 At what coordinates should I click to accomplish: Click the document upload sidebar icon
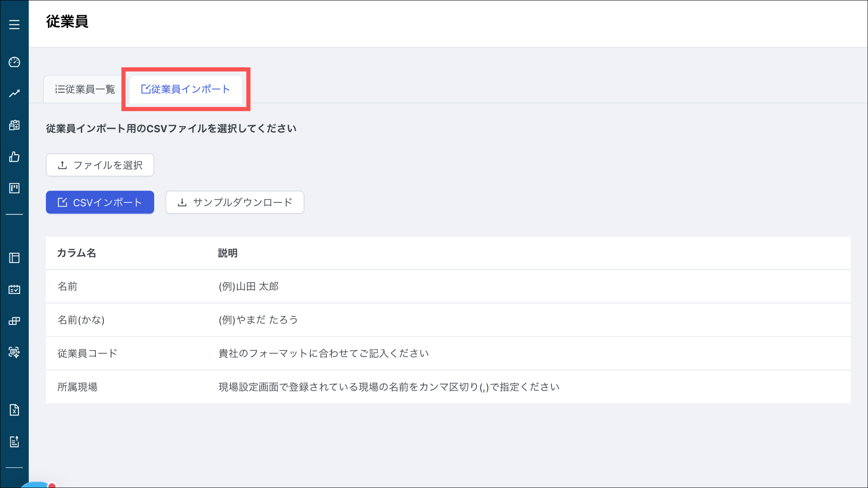coord(14,442)
